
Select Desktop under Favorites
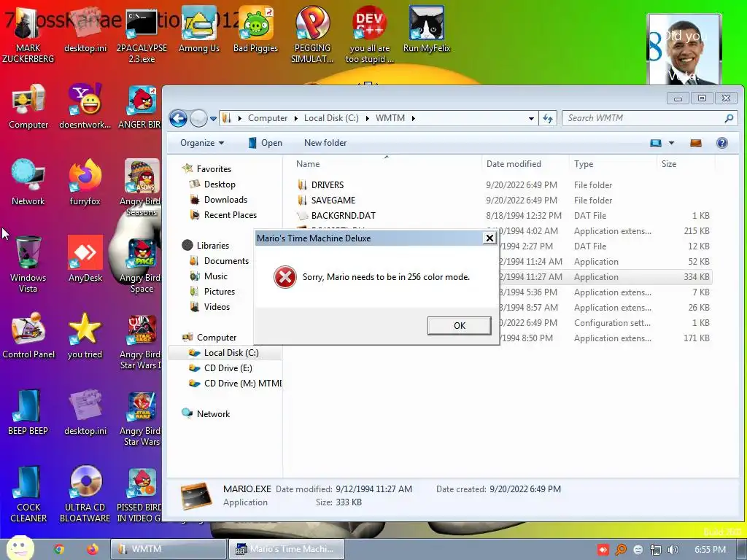point(220,184)
